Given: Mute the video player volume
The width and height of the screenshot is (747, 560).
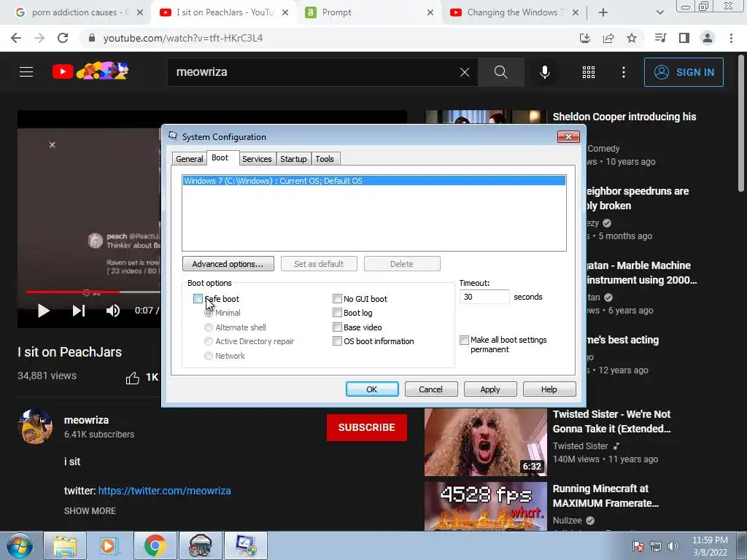Looking at the screenshot, I should pyautogui.click(x=113, y=311).
